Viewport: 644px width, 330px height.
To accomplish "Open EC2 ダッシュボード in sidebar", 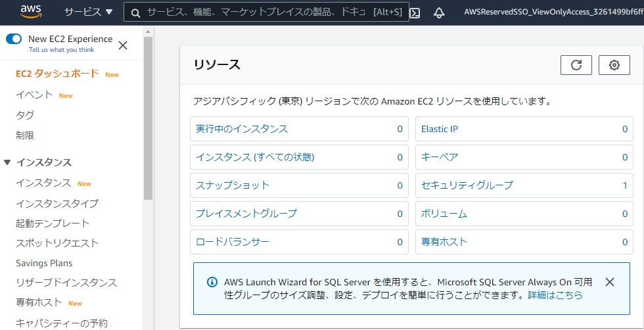I will click(57, 74).
